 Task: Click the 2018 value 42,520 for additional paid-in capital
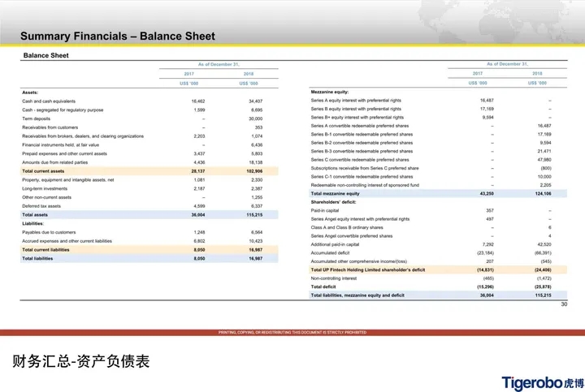coord(544,245)
